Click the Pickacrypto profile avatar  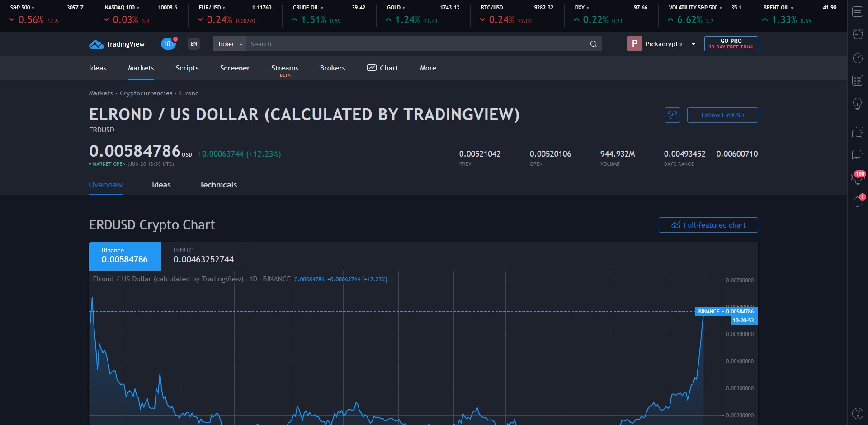[x=634, y=43]
